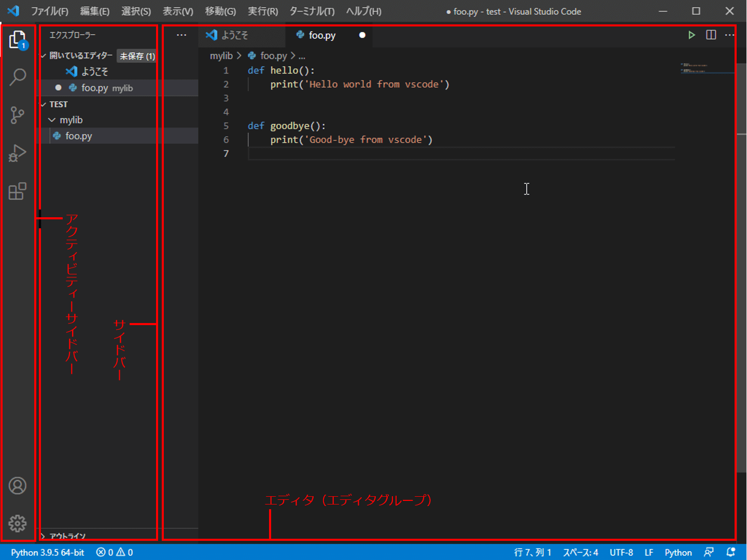Expand the Outline section
Image resolution: width=747 pixels, height=560 pixels.
point(44,536)
